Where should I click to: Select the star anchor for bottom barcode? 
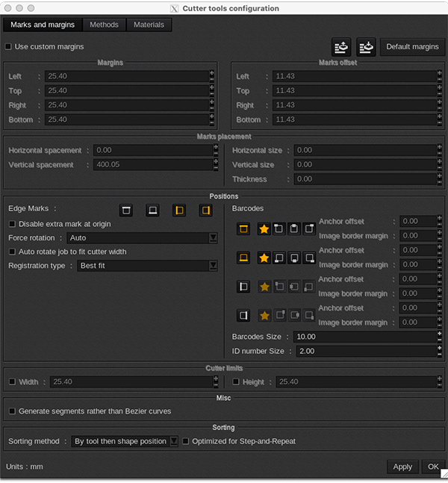point(264,258)
